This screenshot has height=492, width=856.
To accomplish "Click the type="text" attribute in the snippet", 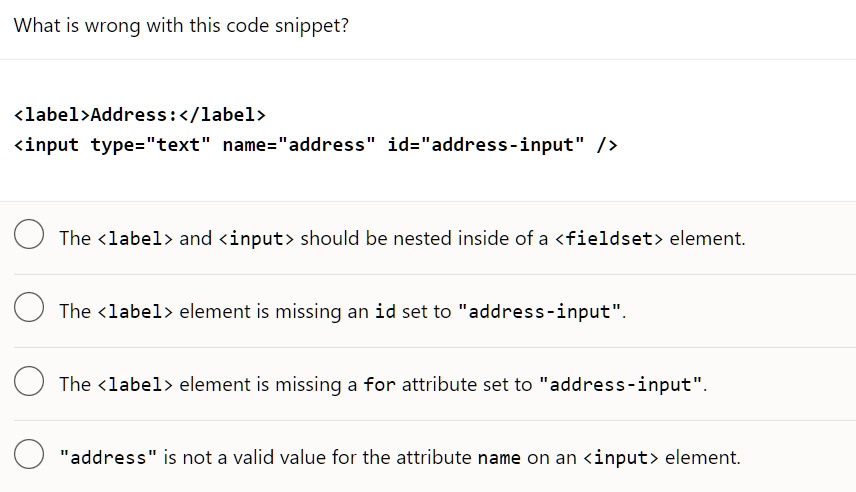I will (150, 145).
